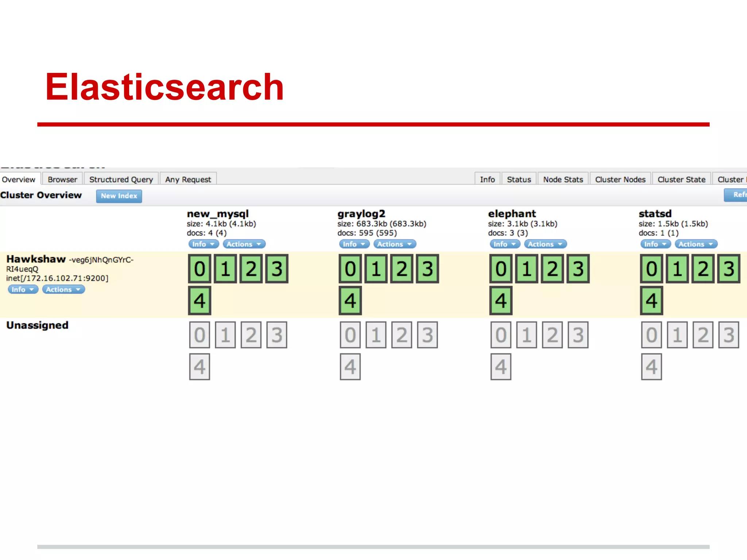Select green shard 4 of graylog2
Screen dimensions: 747x560
coord(350,300)
